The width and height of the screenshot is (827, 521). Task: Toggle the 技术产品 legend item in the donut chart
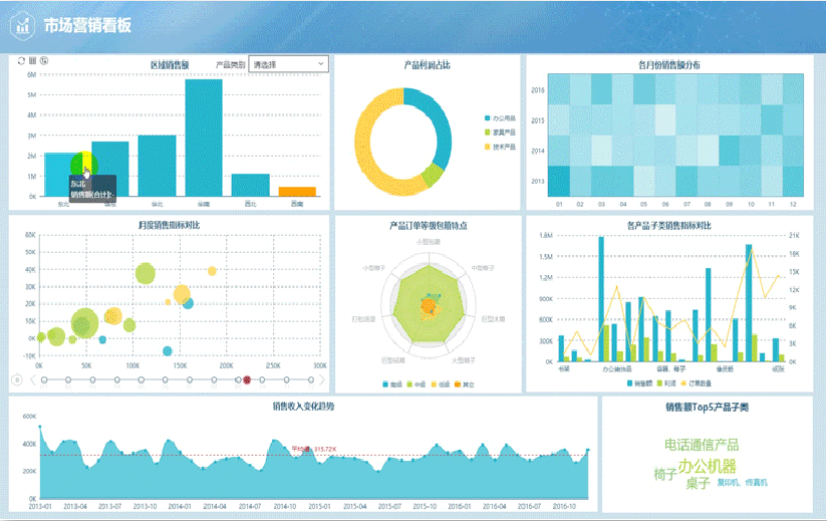[499, 146]
